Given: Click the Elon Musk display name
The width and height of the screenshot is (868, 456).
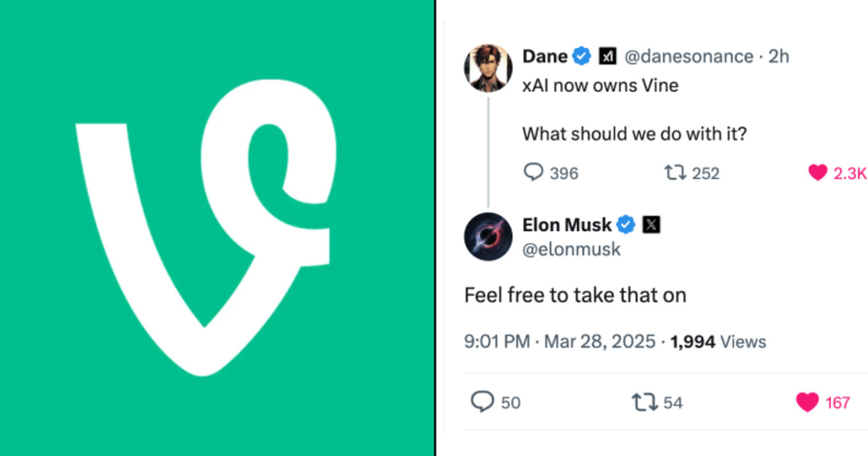Looking at the screenshot, I should [x=567, y=225].
